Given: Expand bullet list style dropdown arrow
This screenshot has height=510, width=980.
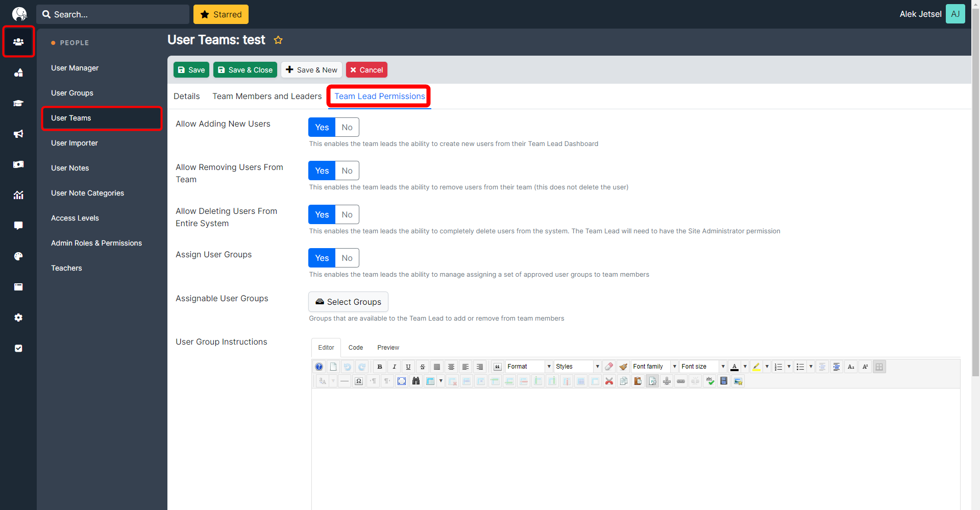Looking at the screenshot, I should [811, 367].
